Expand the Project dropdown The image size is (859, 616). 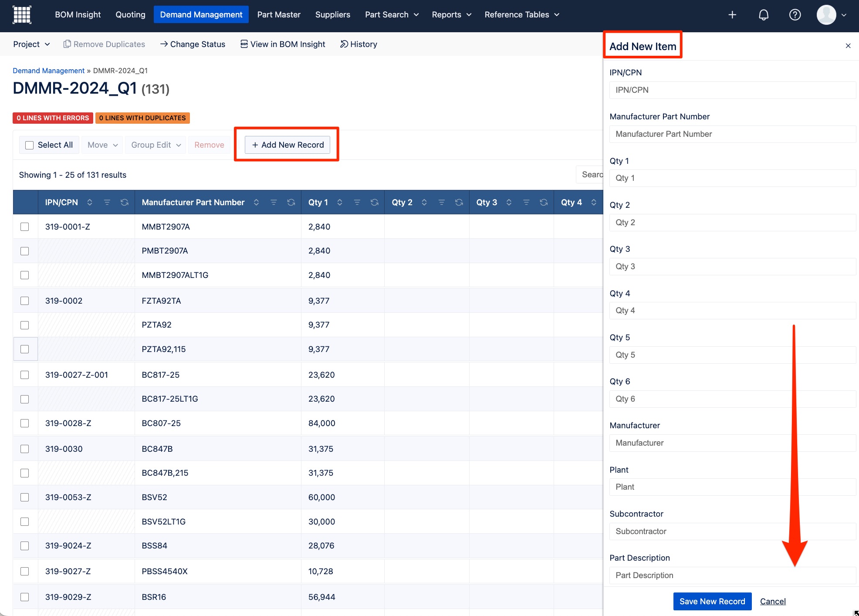[x=31, y=44]
